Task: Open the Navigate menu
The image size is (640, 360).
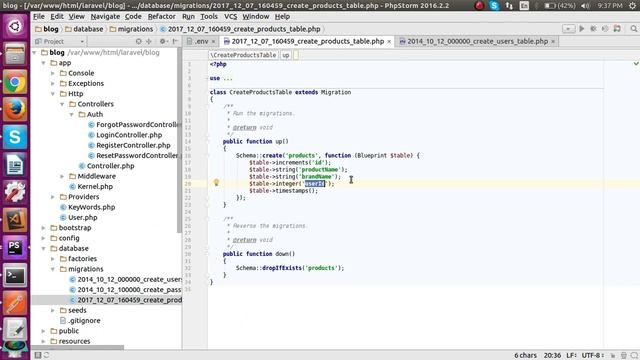Action: [105, 16]
